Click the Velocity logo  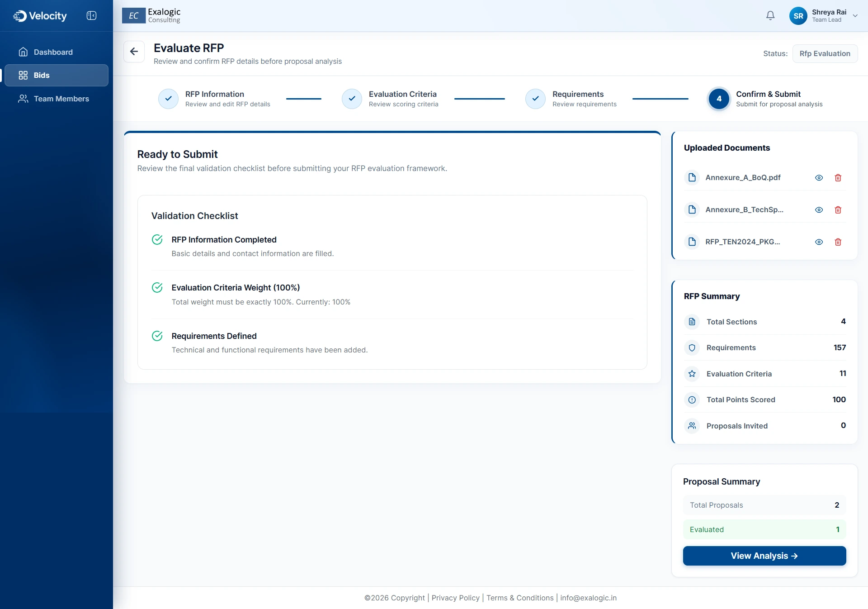point(40,16)
